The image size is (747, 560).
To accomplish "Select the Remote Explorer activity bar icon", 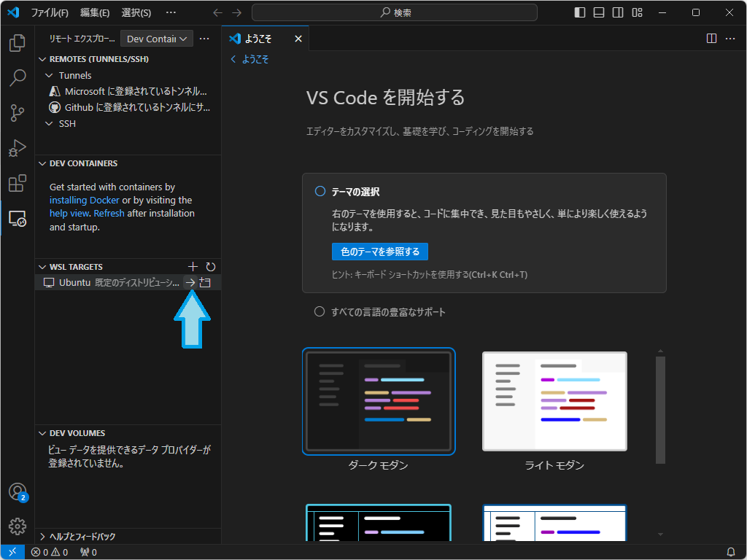I will (x=18, y=219).
